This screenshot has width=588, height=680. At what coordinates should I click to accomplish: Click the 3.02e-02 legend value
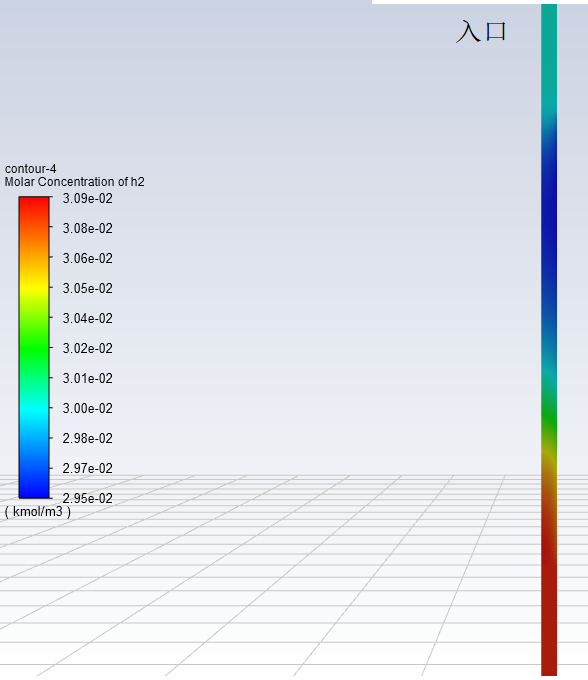(x=88, y=348)
